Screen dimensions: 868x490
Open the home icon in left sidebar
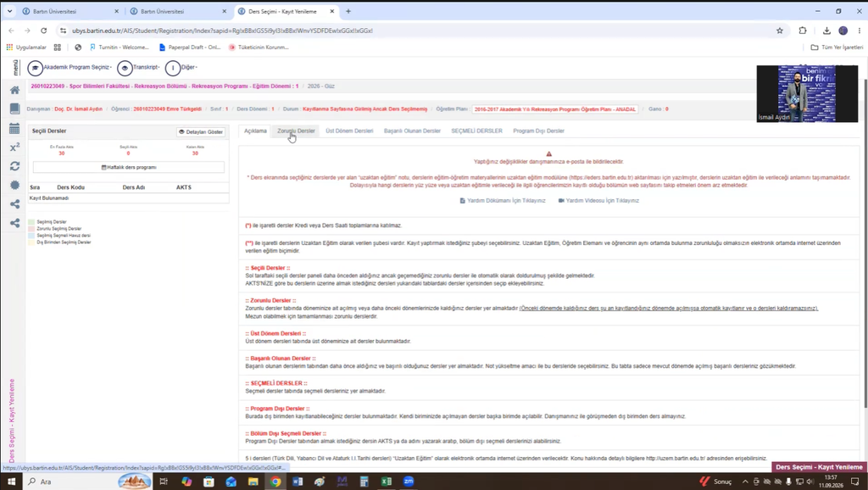[15, 90]
